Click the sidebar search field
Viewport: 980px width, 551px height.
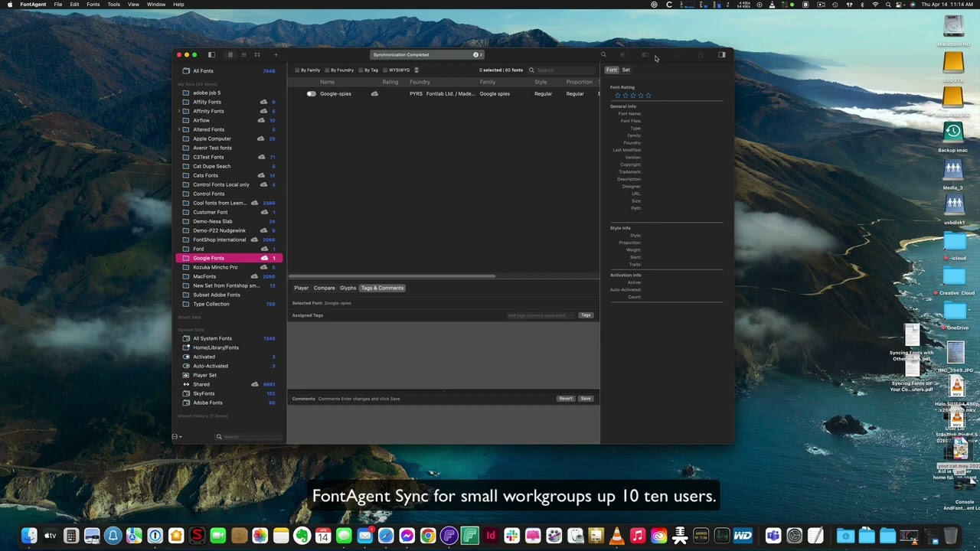[x=250, y=436]
